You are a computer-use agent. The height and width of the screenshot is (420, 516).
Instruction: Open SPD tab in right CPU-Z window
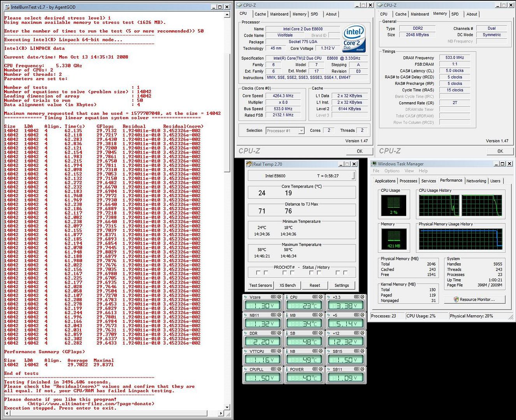tap(455, 14)
